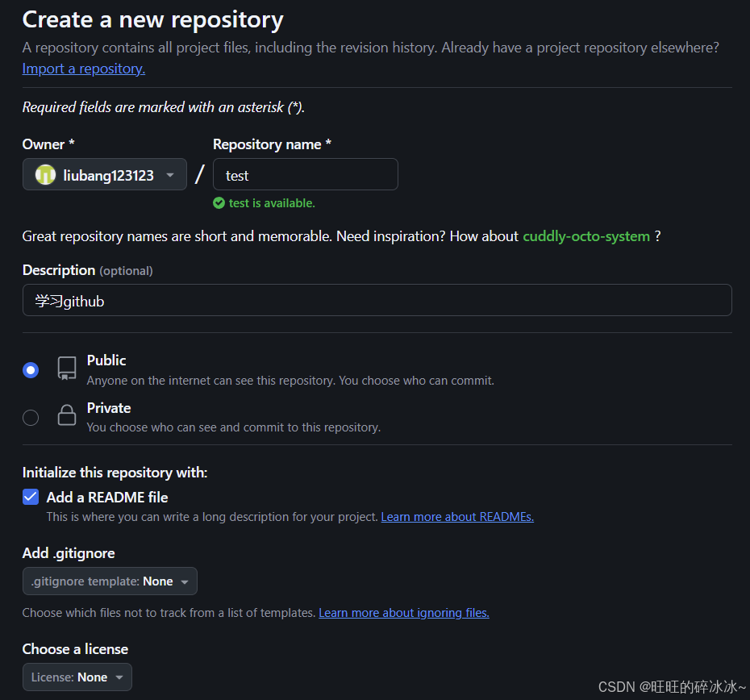Click the 'Choose a license' heading
This screenshot has height=700, width=750.
click(x=75, y=649)
